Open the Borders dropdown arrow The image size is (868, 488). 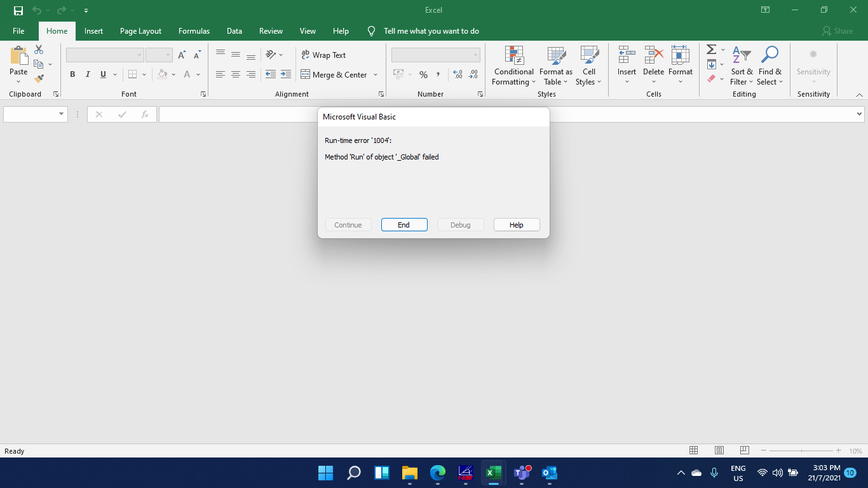(144, 74)
